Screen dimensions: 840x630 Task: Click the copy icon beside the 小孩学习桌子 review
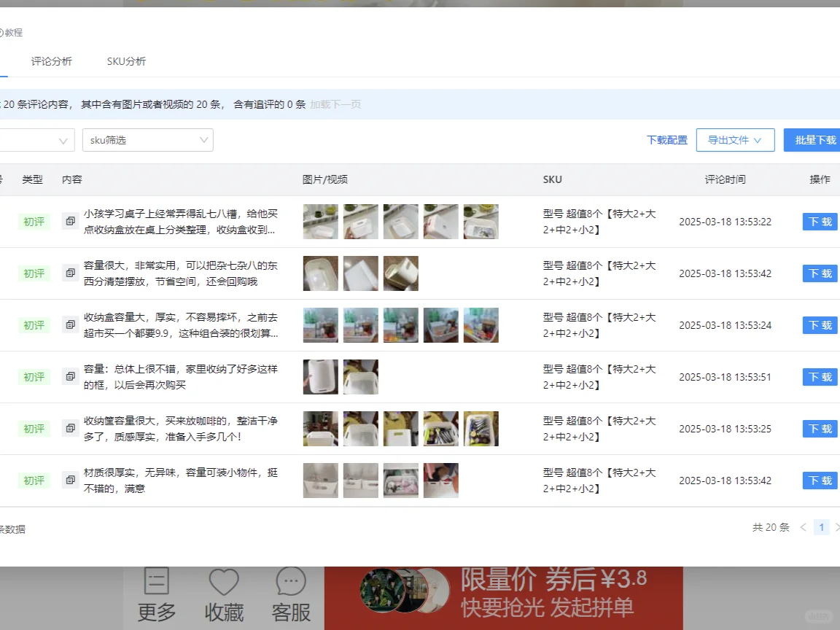(x=70, y=222)
